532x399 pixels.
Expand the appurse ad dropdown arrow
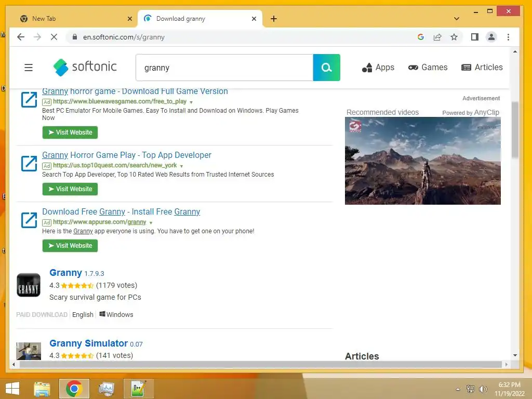point(151,222)
